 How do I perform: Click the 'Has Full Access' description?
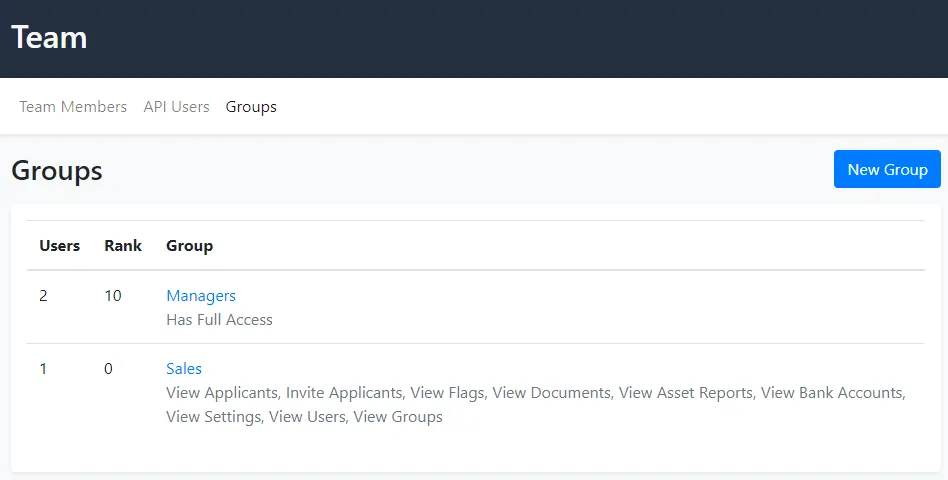[219, 320]
